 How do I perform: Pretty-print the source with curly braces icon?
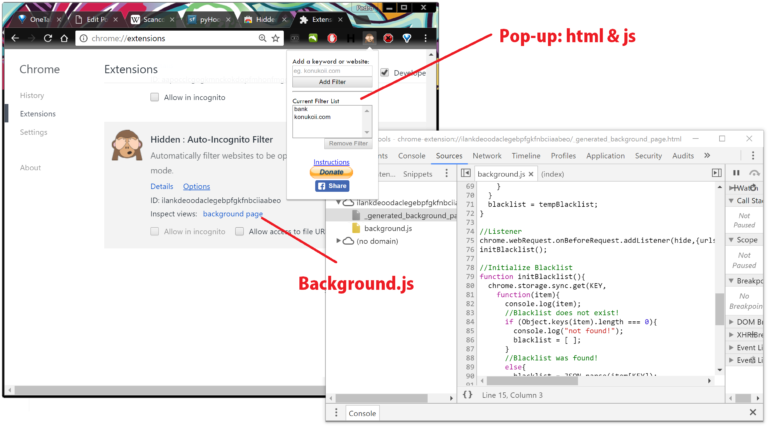point(468,395)
